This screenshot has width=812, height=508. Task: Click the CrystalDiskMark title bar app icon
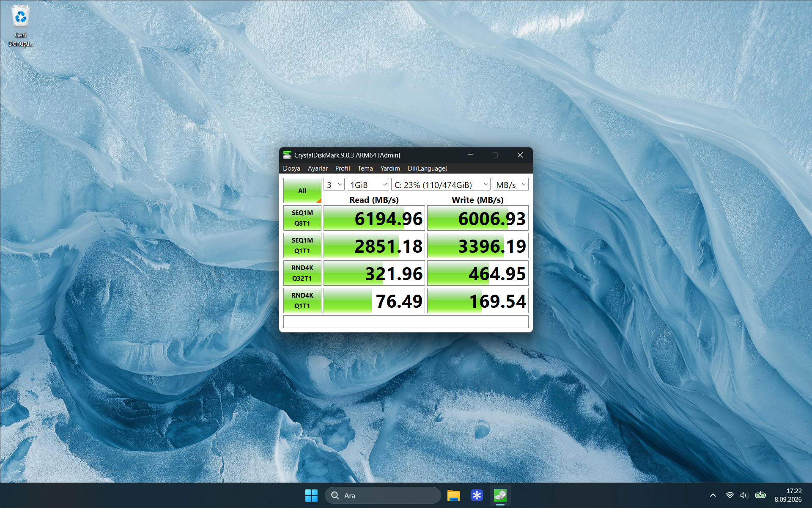[x=287, y=155]
